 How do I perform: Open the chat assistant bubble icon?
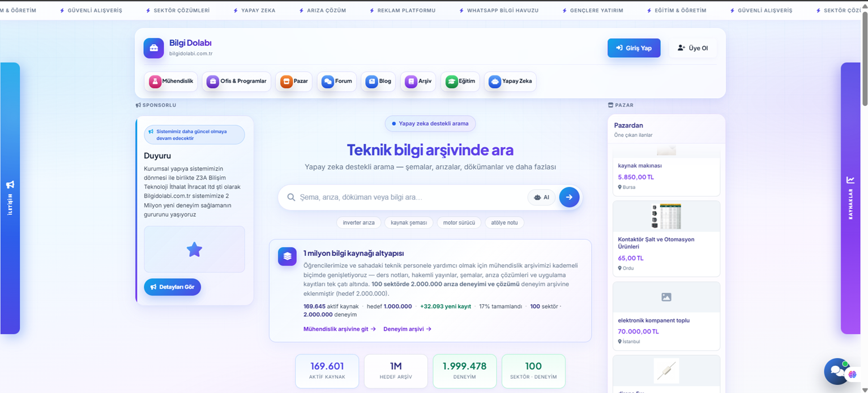(837, 371)
